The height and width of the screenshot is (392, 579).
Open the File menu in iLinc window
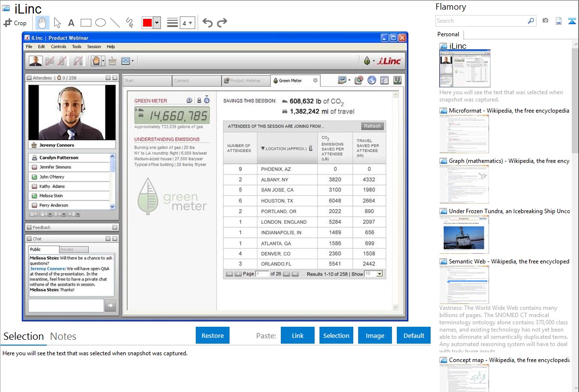(x=29, y=47)
